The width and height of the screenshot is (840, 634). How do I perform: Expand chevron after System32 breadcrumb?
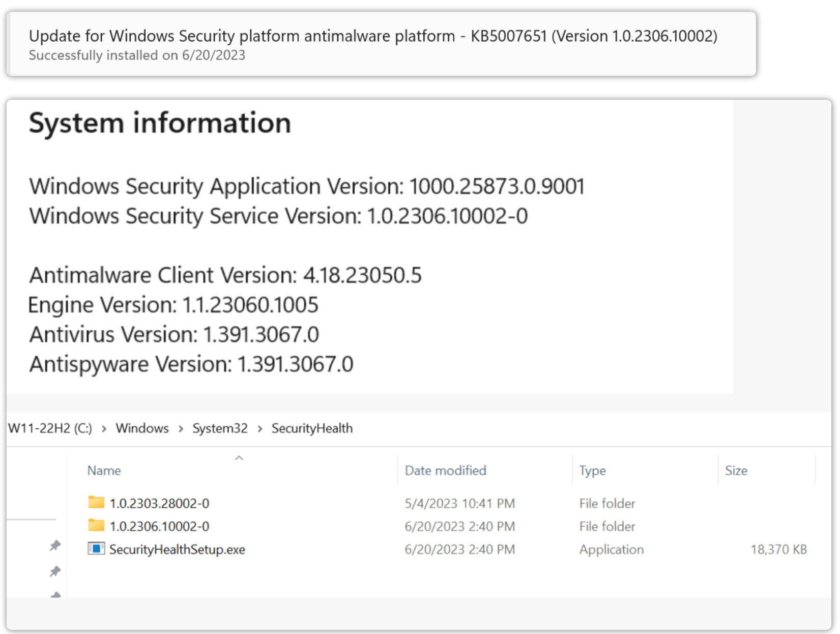tap(260, 429)
